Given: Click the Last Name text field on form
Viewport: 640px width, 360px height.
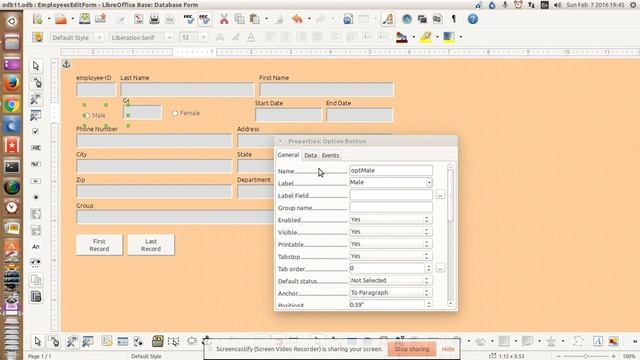Looking at the screenshot, I should (x=187, y=89).
